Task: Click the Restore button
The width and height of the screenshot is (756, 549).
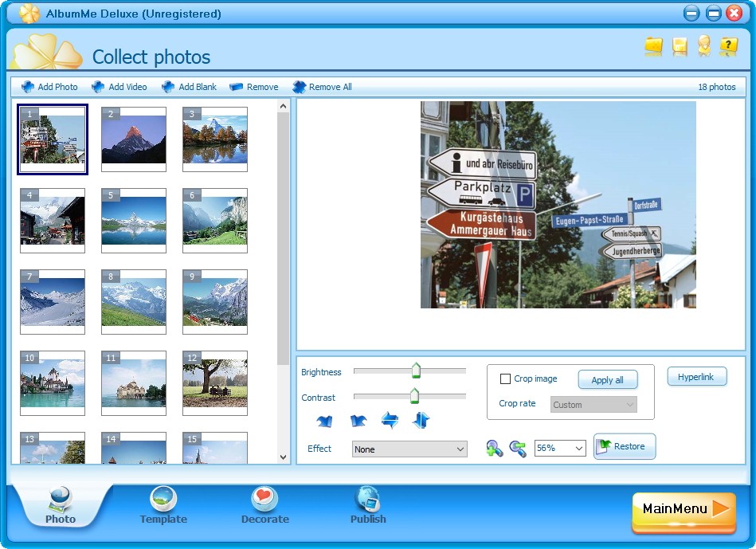Action: (625, 446)
